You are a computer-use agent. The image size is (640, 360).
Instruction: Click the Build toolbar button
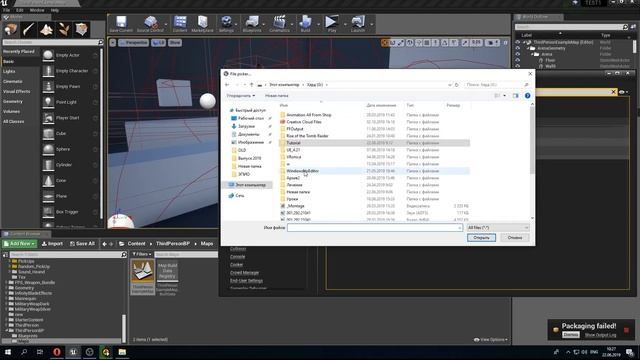[x=305, y=24]
